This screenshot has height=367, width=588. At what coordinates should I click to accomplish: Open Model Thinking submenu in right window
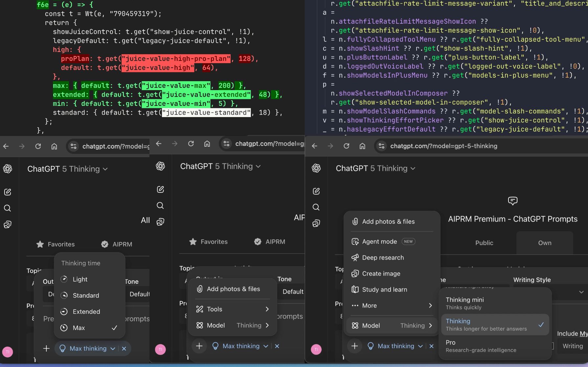[392, 326]
